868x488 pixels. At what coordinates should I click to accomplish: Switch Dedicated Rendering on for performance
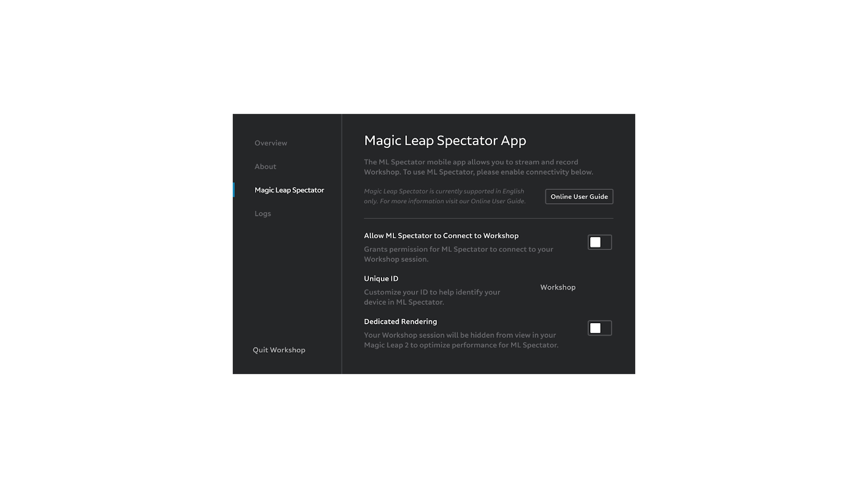(599, 328)
